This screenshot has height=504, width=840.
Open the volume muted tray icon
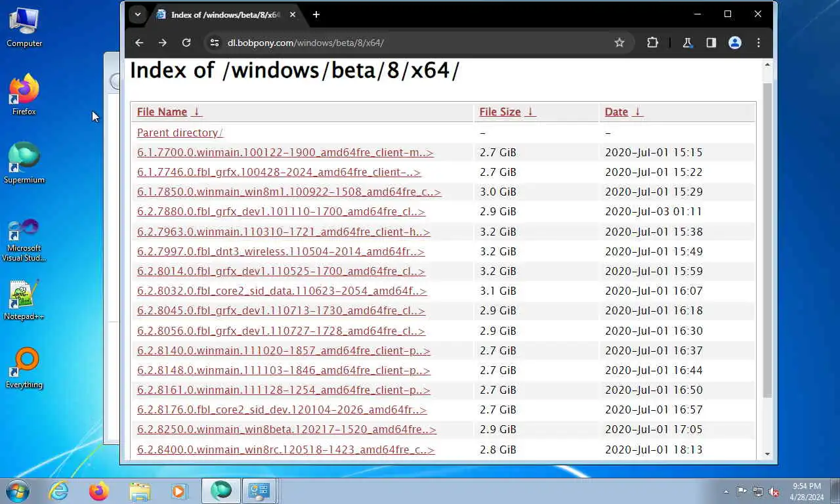774,492
